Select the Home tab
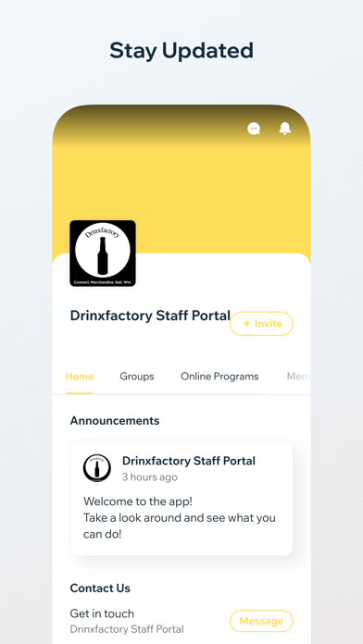This screenshot has height=644, width=363. click(x=80, y=377)
